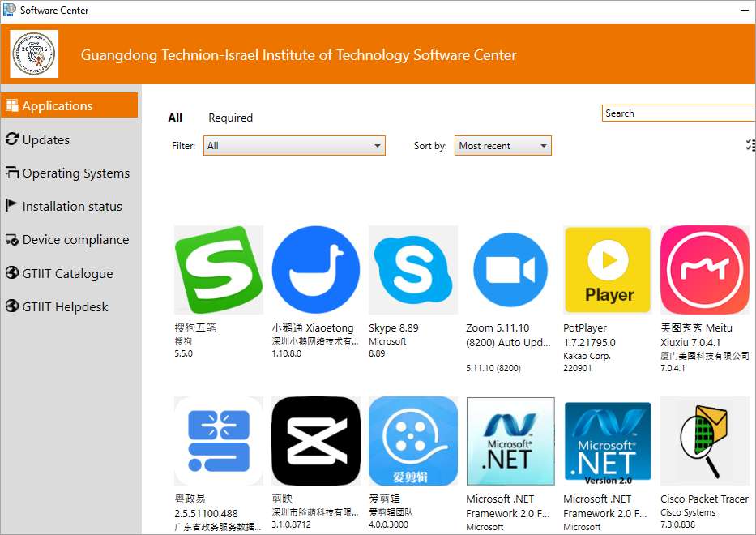Click the Updates refresh arrows icon
756x535 pixels.
click(12, 139)
